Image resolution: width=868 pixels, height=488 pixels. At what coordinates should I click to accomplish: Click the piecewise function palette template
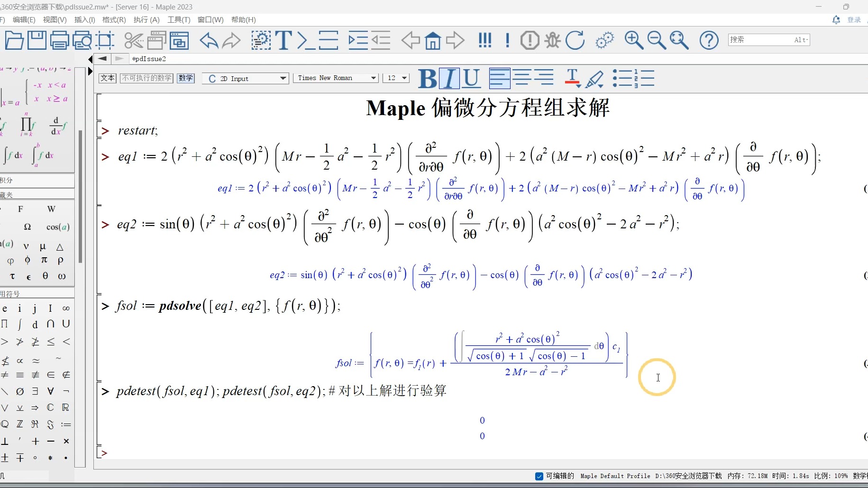point(47,91)
